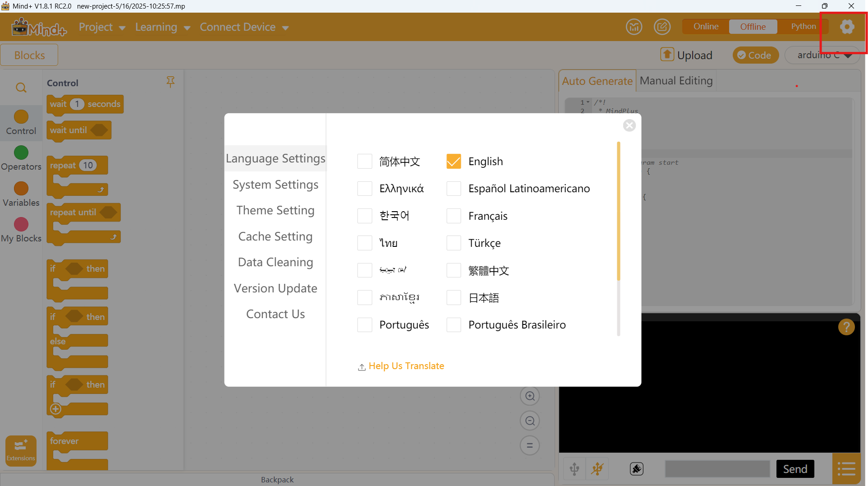Switch to Python mode
Image resolution: width=868 pixels, height=486 pixels.
pyautogui.click(x=803, y=27)
